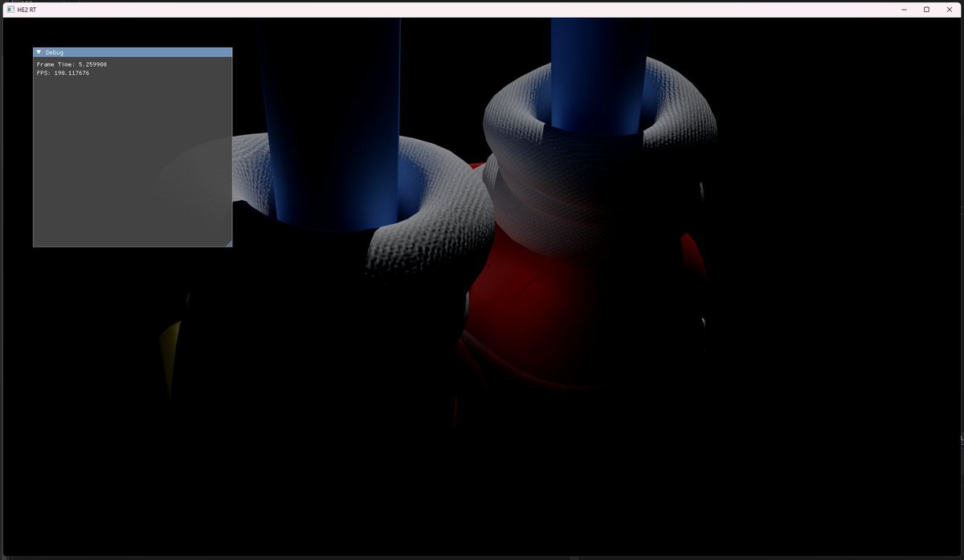Click the Debug panel resize grip corner
The width and height of the screenshot is (964, 560).
tap(228, 243)
